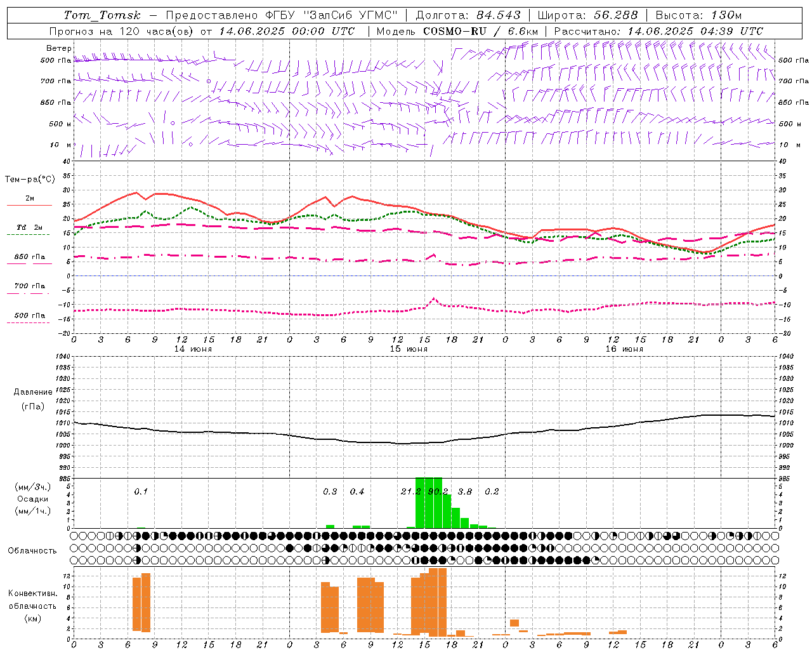The width and height of the screenshot is (812, 650).
Task: Click the "700 гПа" temperature legend entry
Action: [x=29, y=286]
